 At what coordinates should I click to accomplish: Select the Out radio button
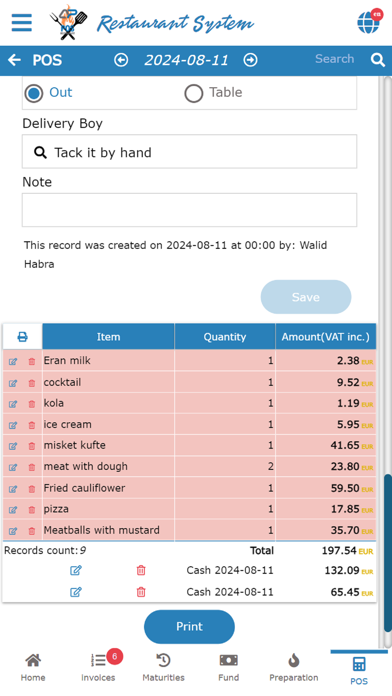(x=34, y=93)
